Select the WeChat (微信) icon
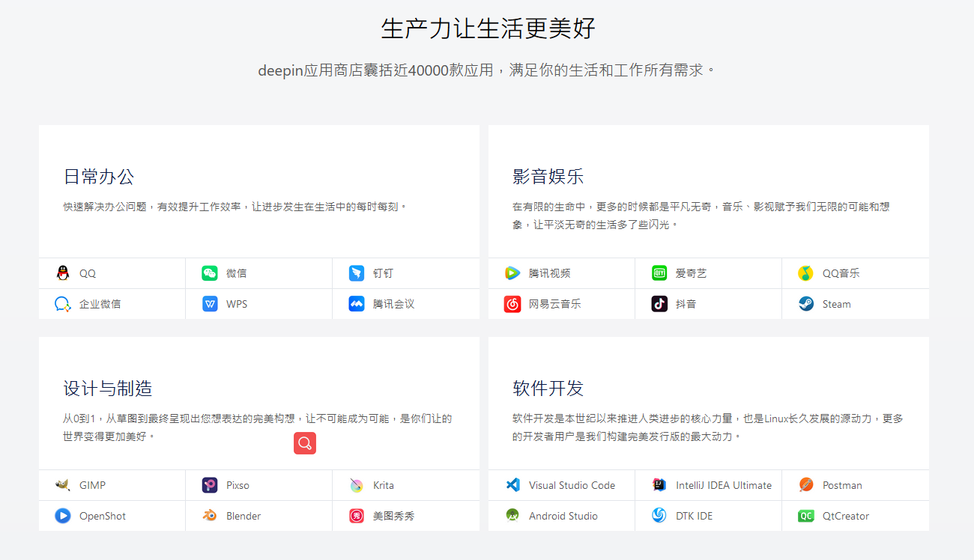The width and height of the screenshot is (974, 560). pos(209,273)
